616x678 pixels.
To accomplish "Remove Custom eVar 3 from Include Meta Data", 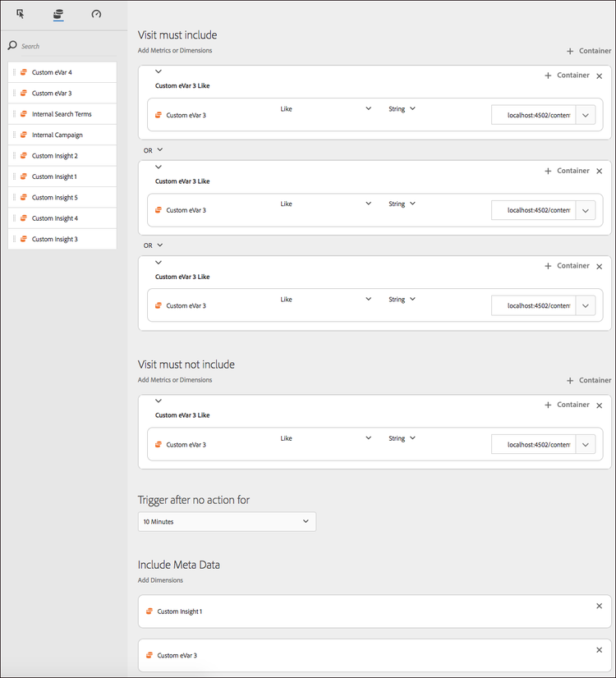I will [599, 650].
